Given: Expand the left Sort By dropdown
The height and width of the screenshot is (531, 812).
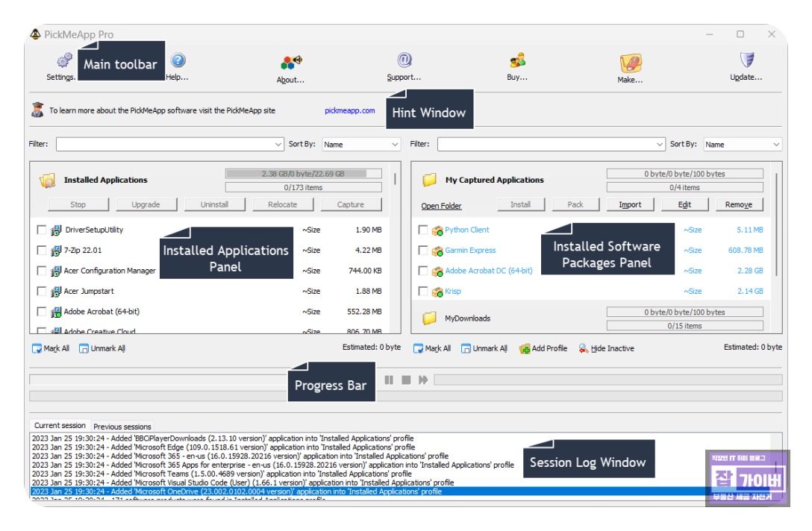Looking at the screenshot, I should coord(395,145).
